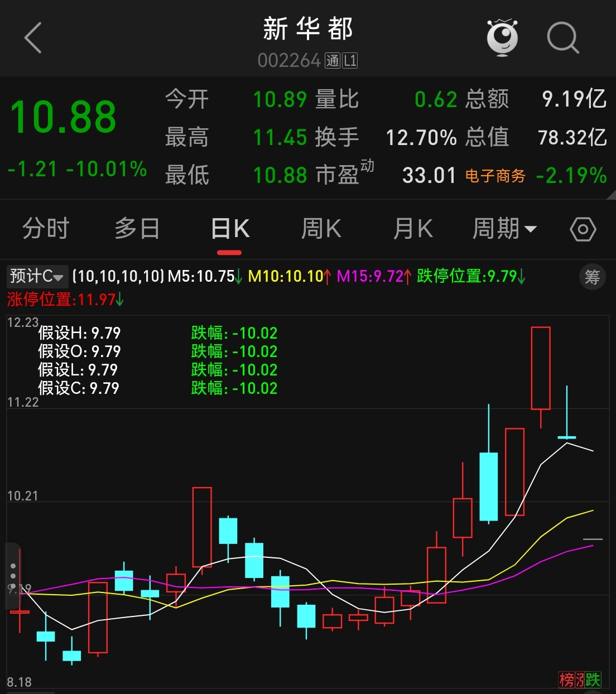The height and width of the screenshot is (694, 616).
Task: Tap current price 10.88
Action: (63, 117)
